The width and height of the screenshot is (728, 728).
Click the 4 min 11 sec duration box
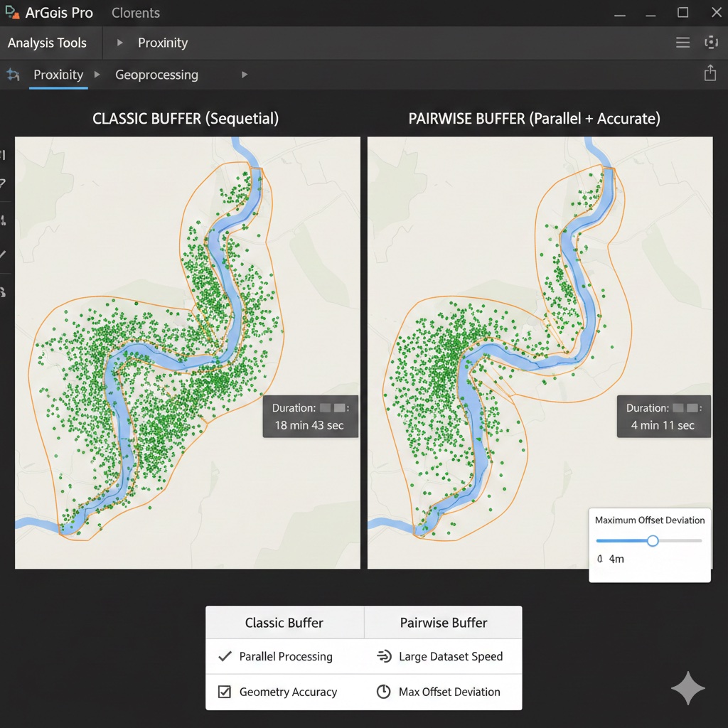point(663,417)
